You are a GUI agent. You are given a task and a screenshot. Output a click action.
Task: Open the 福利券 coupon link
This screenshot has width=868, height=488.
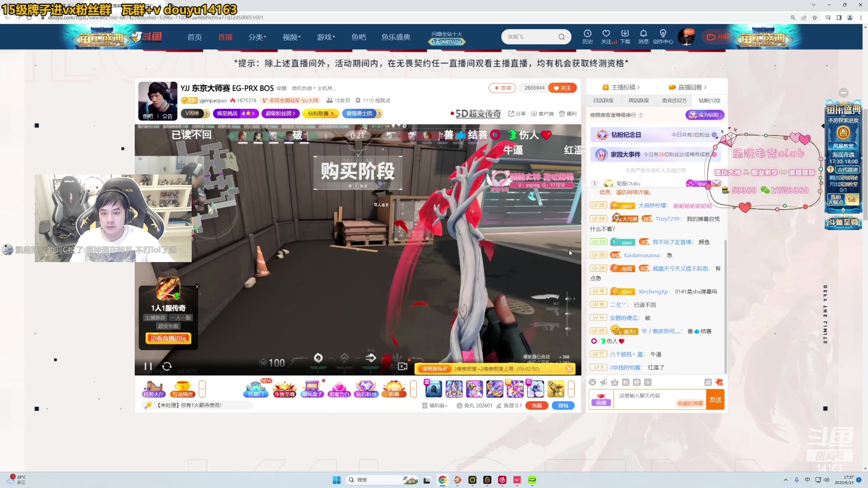pos(434,406)
